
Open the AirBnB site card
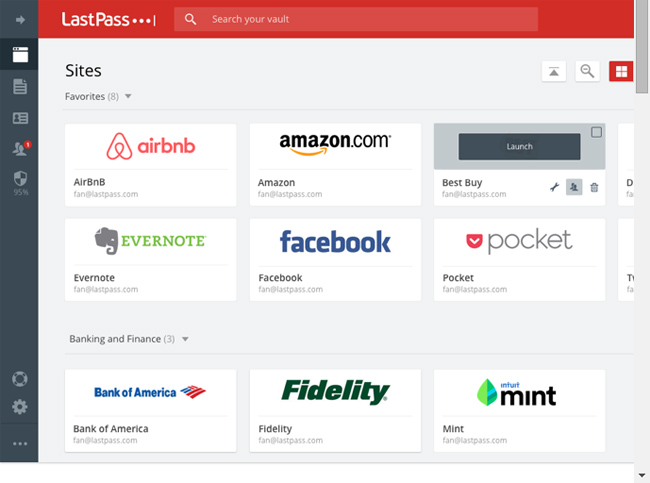(150, 165)
